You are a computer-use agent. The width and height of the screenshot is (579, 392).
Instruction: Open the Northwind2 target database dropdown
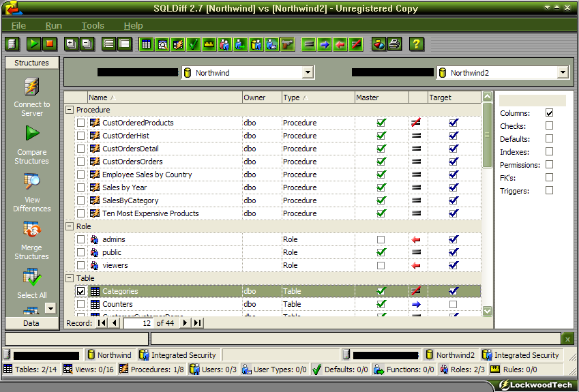563,73
